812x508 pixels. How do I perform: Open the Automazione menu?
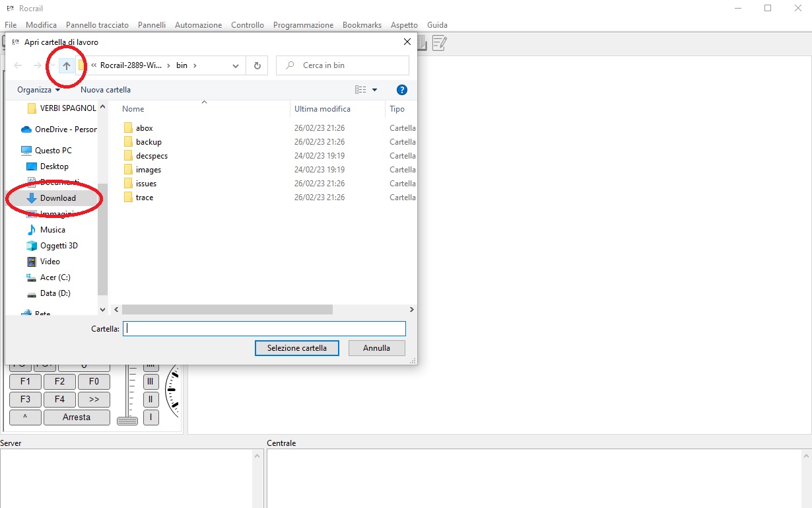(198, 25)
